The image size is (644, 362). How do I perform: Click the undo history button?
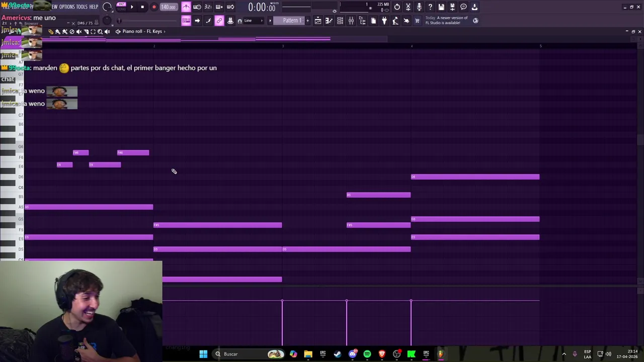click(x=397, y=7)
